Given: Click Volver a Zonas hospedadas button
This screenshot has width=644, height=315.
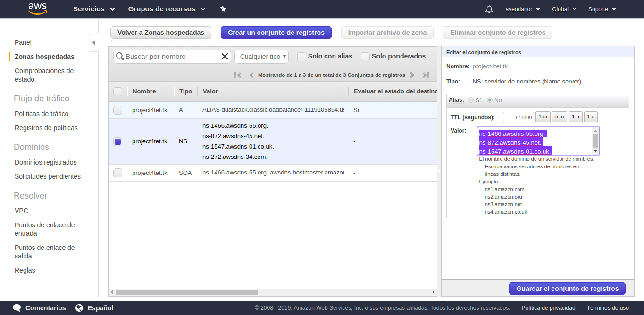Looking at the screenshot, I should pyautogui.click(x=161, y=33).
